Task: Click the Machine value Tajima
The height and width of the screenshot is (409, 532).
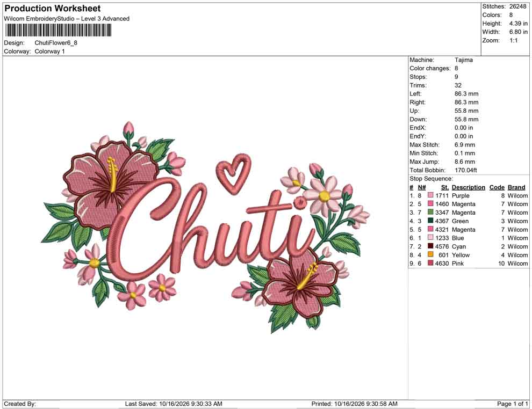Action: click(x=463, y=60)
